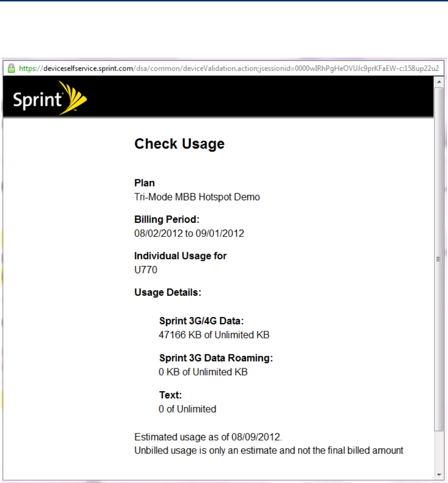Image resolution: width=448 pixels, height=483 pixels.
Task: Click the Sprint 3G Data Roaming: label
Action: tap(216, 358)
